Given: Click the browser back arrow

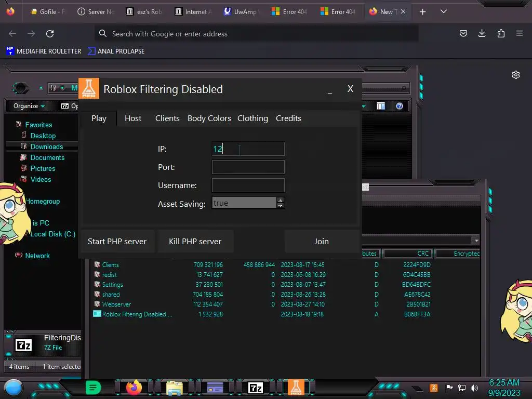Looking at the screenshot, I should 12,34.
